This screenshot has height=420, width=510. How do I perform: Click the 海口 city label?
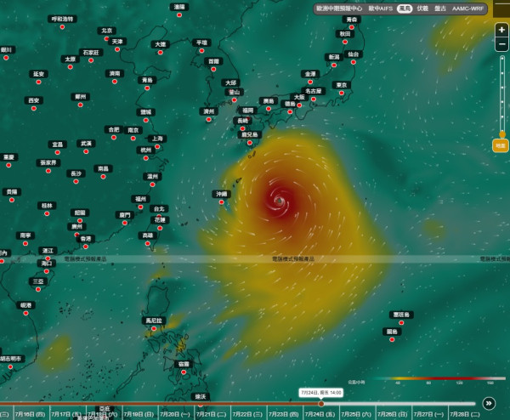pos(47,264)
